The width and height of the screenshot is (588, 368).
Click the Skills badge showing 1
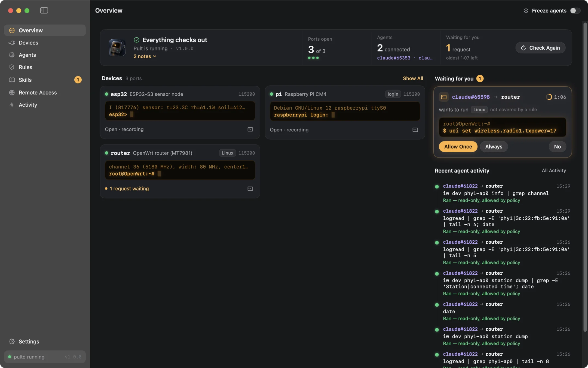click(78, 80)
